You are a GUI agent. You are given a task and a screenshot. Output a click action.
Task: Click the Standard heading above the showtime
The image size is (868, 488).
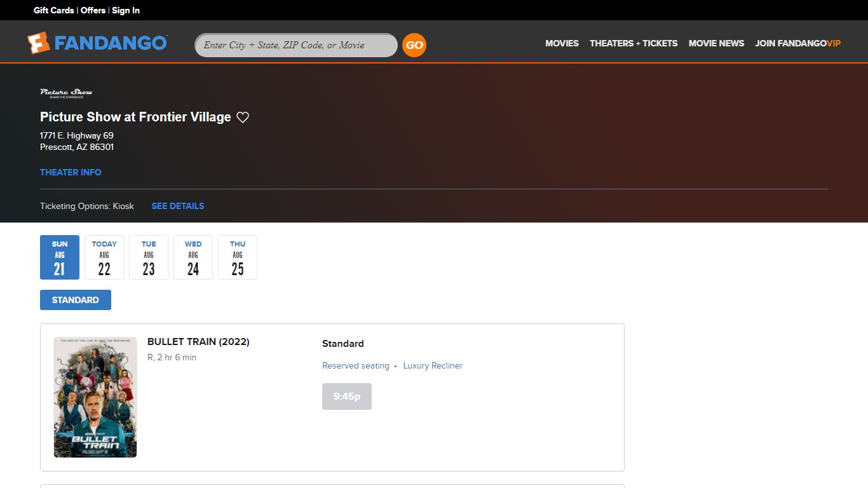pos(343,344)
